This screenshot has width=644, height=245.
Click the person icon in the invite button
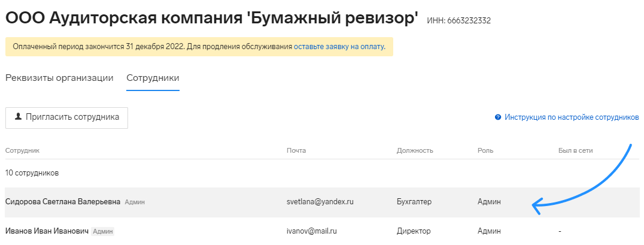(18, 117)
